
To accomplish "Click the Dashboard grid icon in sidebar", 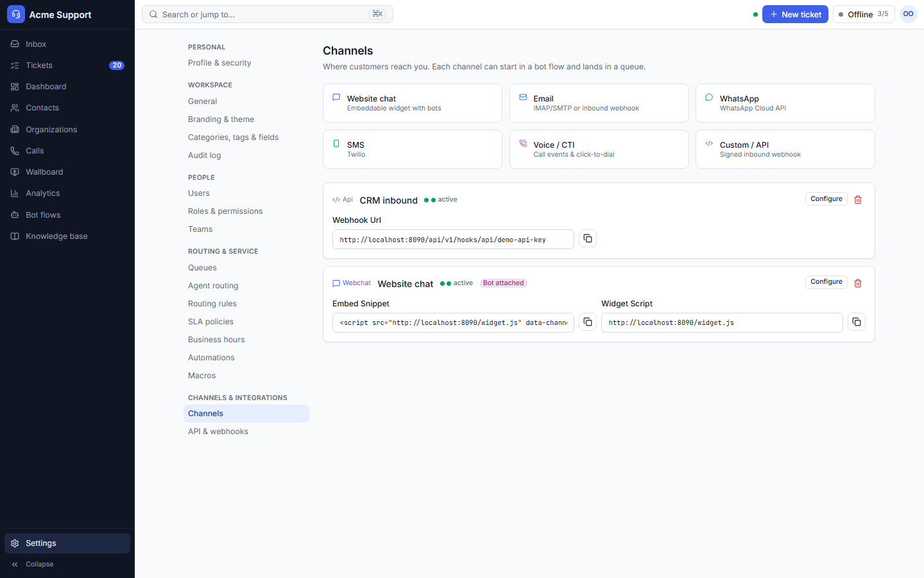I will click(x=15, y=87).
